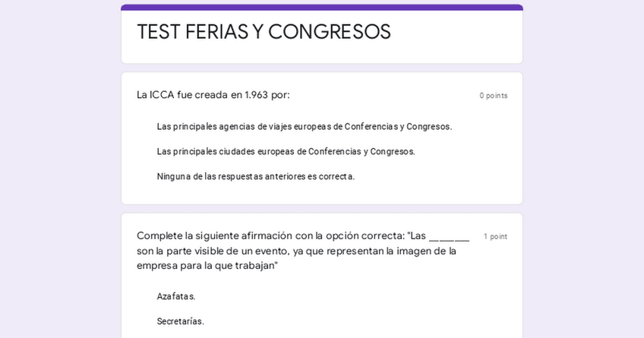
Task: Pick "Ninguna de las respuestas anteriores es correcta"
Action: [x=255, y=177]
